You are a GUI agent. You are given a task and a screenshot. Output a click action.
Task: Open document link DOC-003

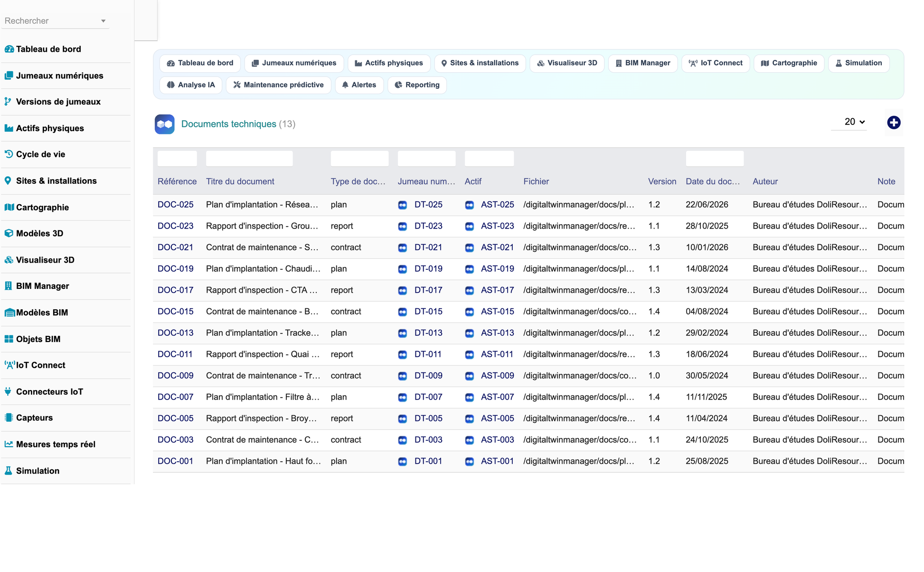176,440
